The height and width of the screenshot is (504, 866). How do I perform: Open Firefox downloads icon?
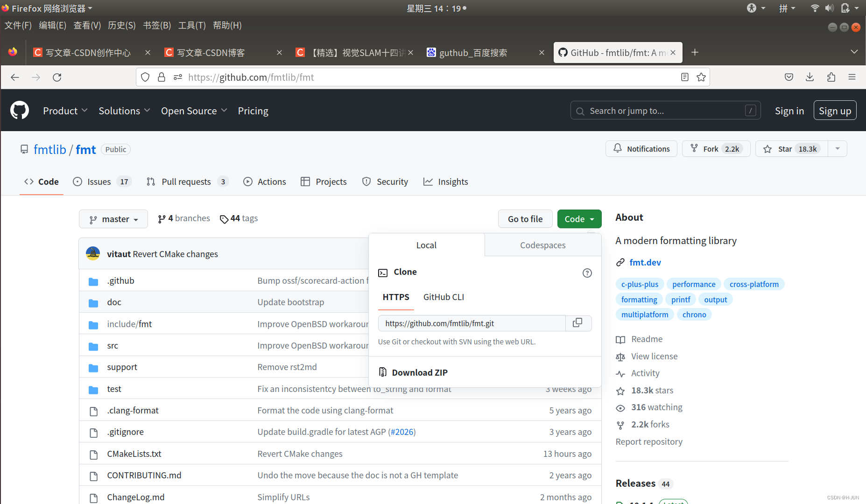[810, 77]
